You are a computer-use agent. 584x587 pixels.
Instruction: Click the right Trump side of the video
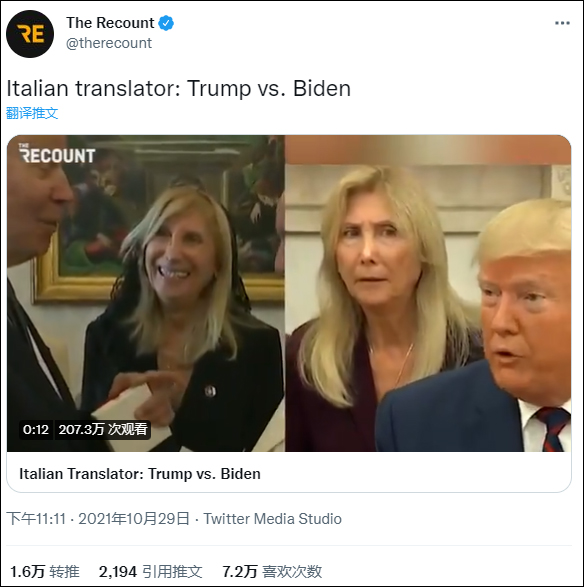click(428, 293)
